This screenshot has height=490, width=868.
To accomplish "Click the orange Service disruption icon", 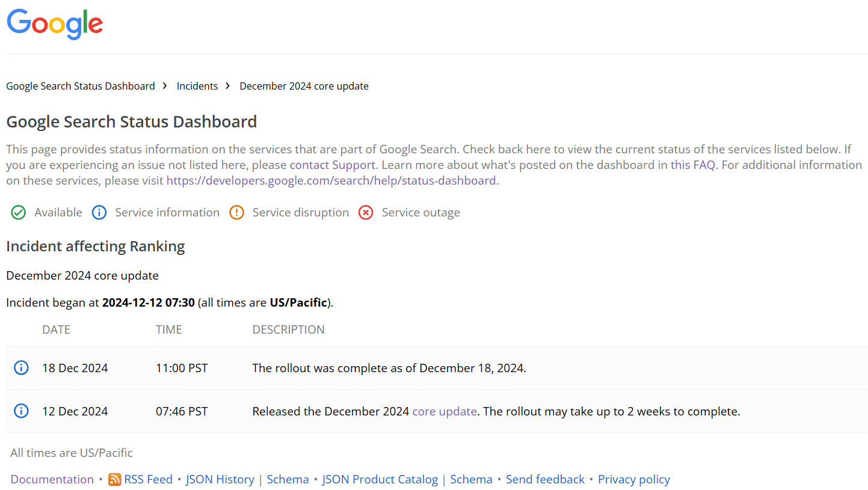I will (237, 212).
